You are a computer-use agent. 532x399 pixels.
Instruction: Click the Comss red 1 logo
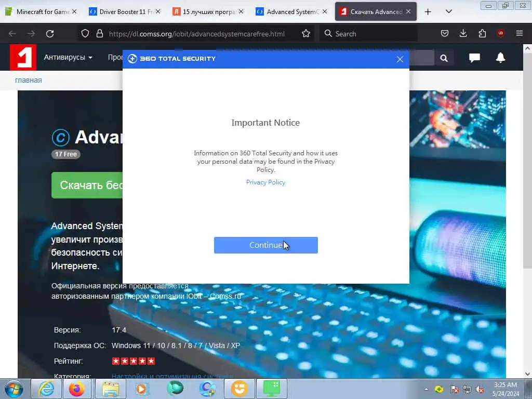click(x=23, y=57)
